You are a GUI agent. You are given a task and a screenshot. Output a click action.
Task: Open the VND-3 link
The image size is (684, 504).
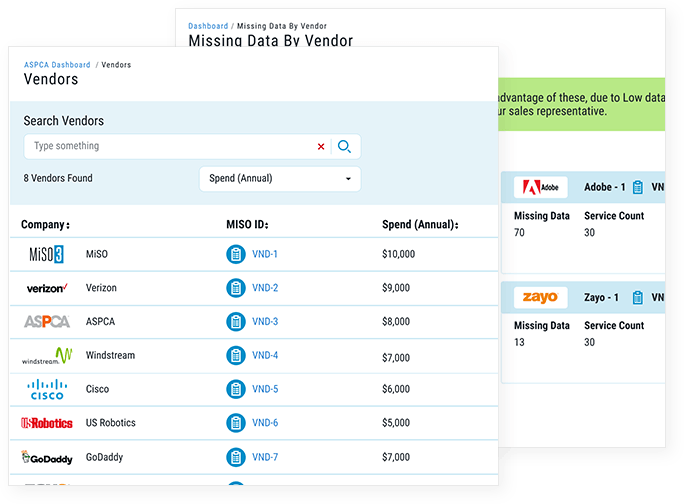(265, 322)
